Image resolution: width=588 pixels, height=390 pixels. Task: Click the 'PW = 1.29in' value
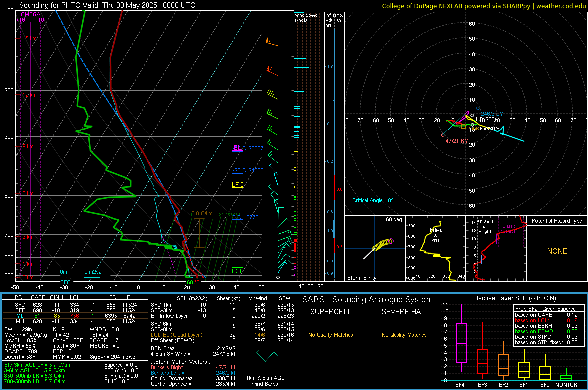pyautogui.click(x=20, y=329)
